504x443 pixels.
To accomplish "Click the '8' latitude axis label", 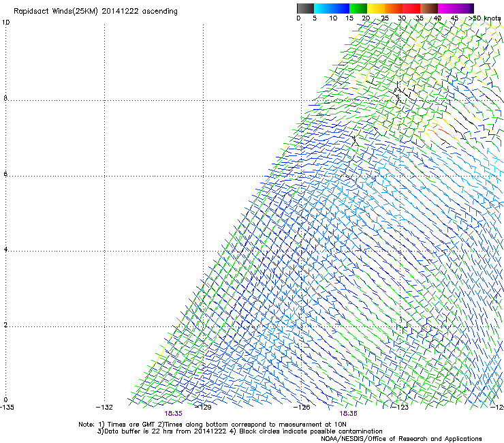I will [5, 98].
